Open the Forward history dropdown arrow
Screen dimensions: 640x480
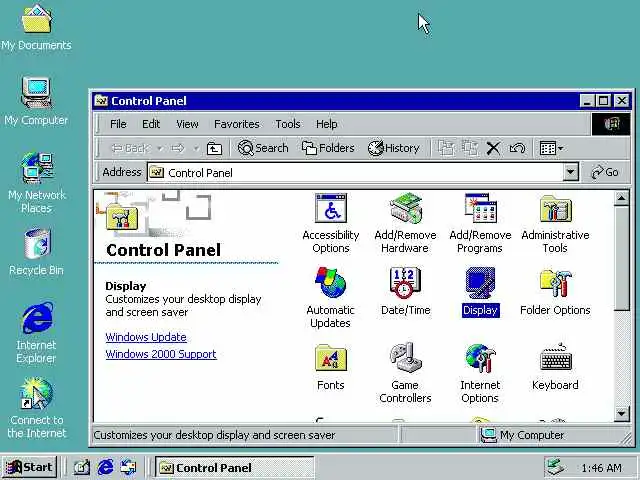(x=196, y=149)
